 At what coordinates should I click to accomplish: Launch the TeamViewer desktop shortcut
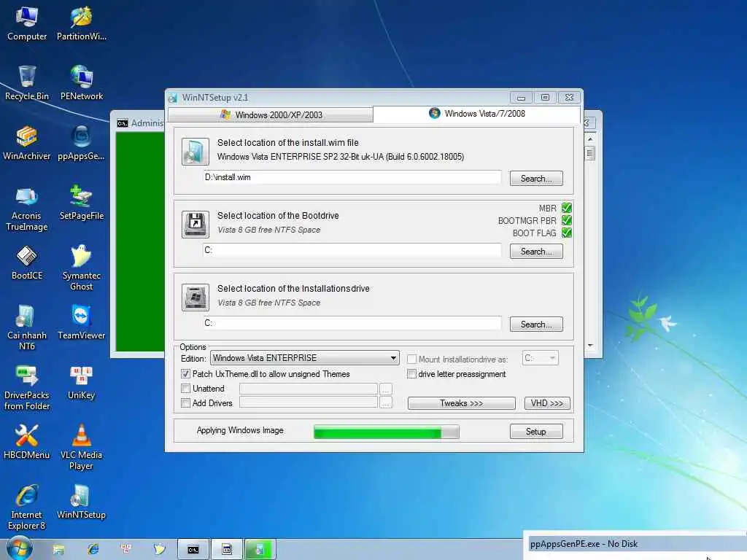click(82, 322)
